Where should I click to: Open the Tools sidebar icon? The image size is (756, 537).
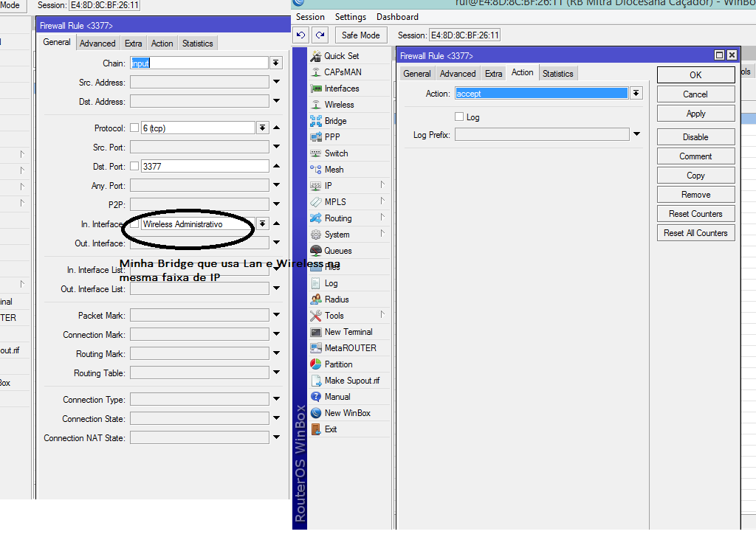pos(316,316)
